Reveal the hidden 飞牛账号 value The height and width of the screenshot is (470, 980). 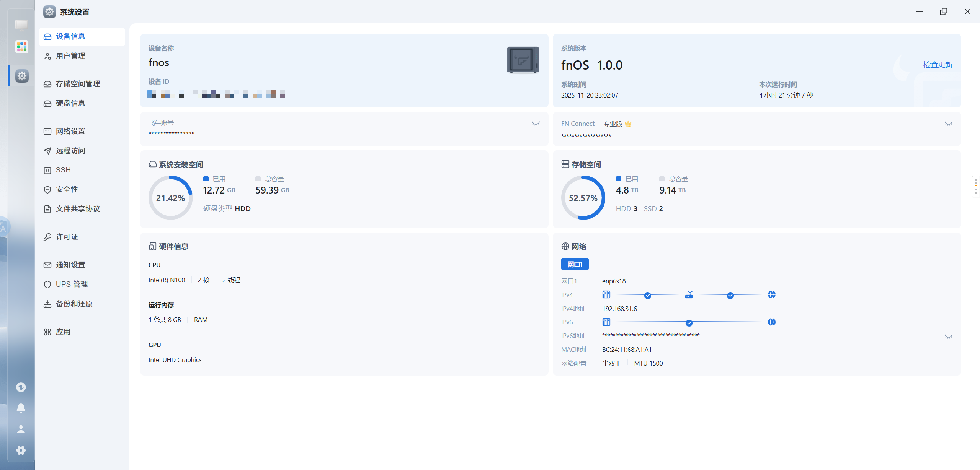click(536, 124)
